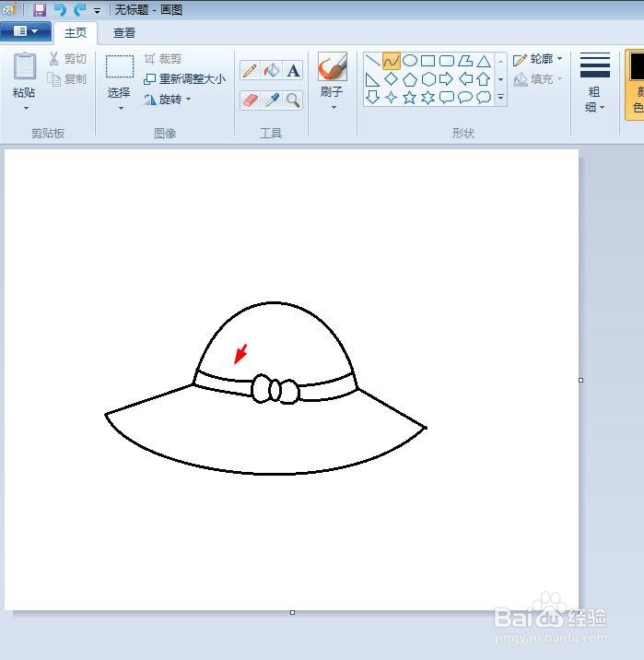Open the blue Paint file menu button
This screenshot has height=660, width=644.
click(26, 31)
